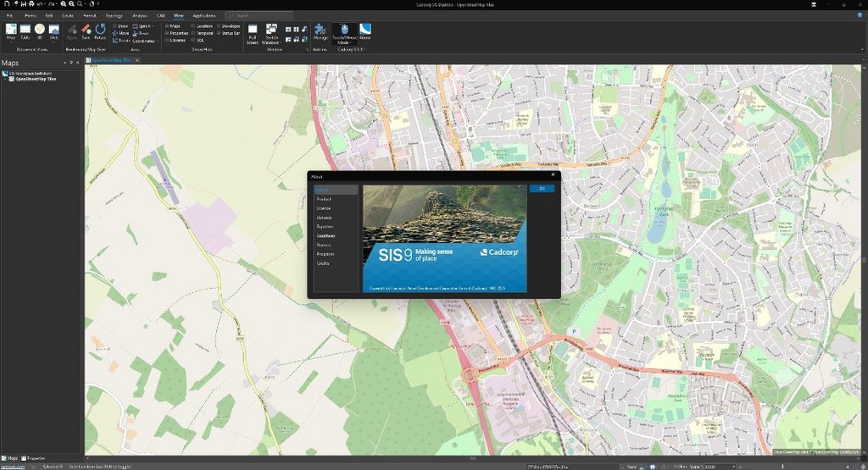
Task: Open the File menu
Action: [9, 15]
